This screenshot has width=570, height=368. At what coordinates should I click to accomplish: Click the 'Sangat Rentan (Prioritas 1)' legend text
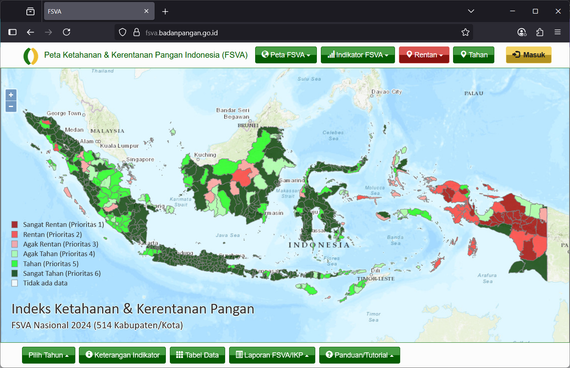tap(64, 225)
